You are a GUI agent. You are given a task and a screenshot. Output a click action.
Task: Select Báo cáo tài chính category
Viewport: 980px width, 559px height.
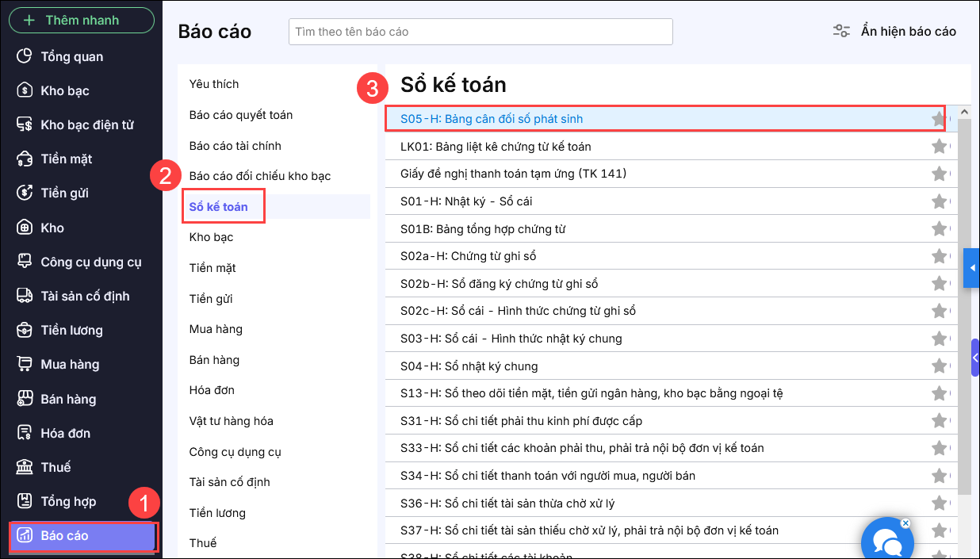(x=235, y=146)
